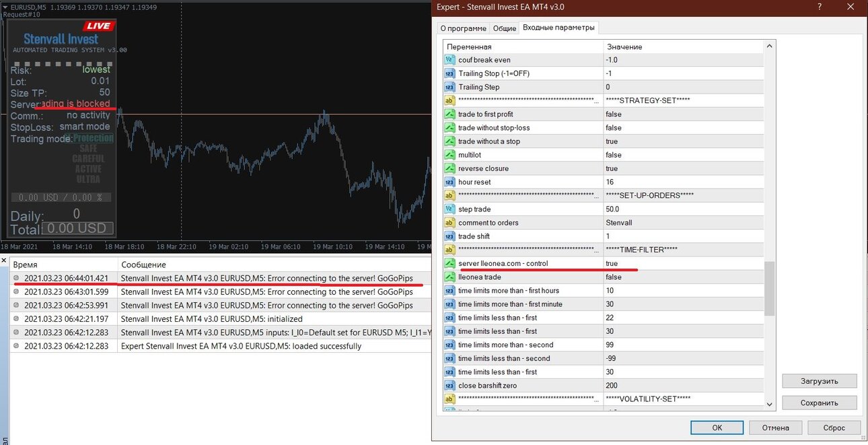Image resolution: width=868 pixels, height=445 pixels.
Task: Click the 'time limits more than - first hours' icon
Action: [450, 291]
